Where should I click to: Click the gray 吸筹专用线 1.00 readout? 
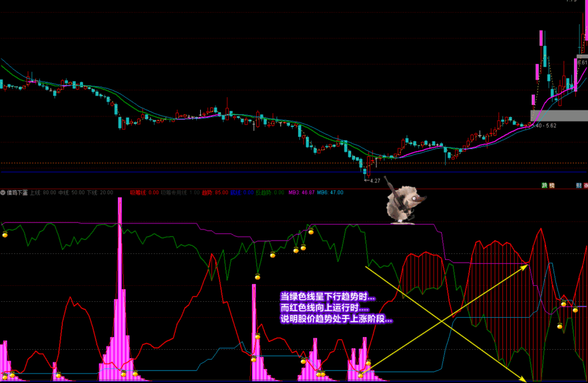pyautogui.click(x=180, y=193)
